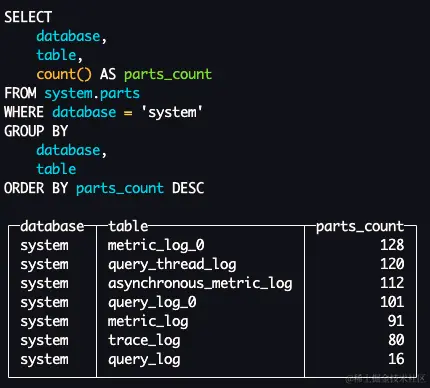
Task: Click the value 101
Action: pyautogui.click(x=392, y=302)
